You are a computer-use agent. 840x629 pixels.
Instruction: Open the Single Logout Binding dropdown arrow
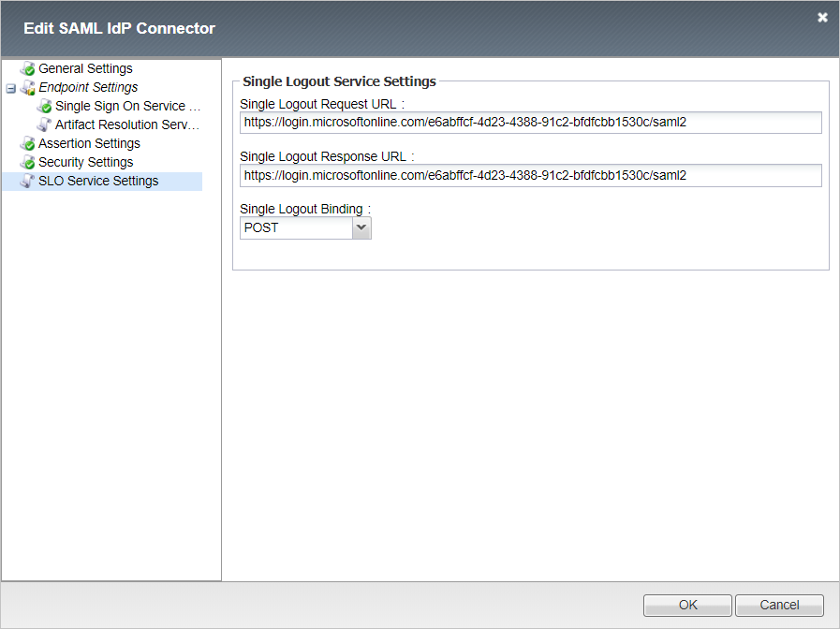click(361, 228)
